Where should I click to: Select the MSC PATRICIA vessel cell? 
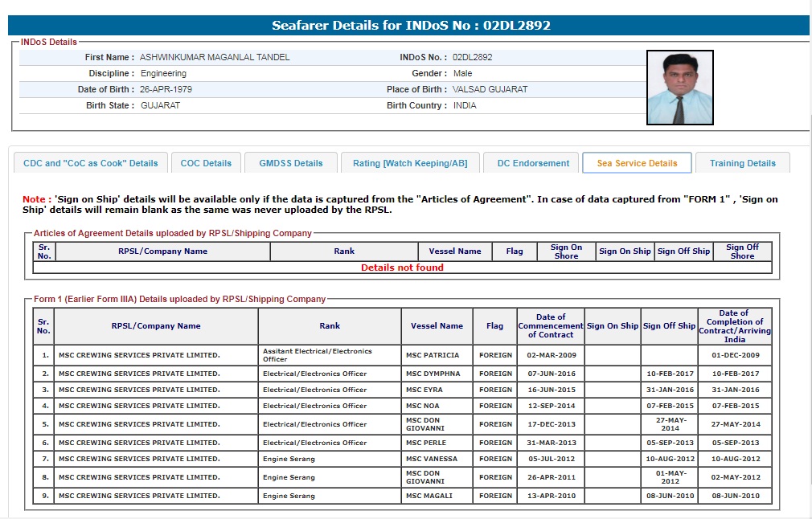click(x=433, y=355)
